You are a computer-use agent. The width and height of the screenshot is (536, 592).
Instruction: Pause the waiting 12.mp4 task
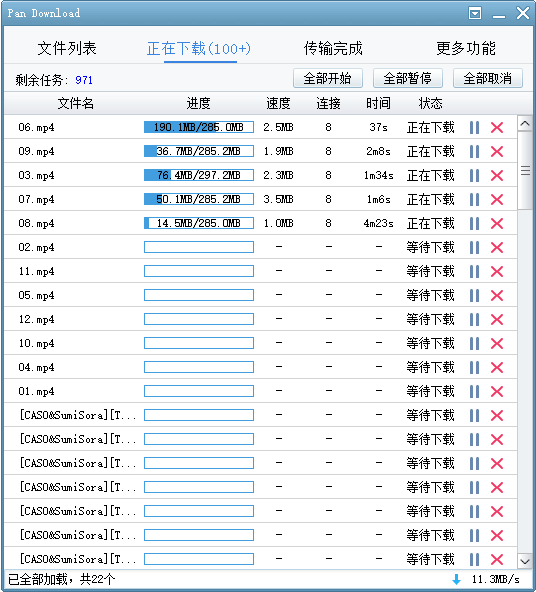point(474,319)
